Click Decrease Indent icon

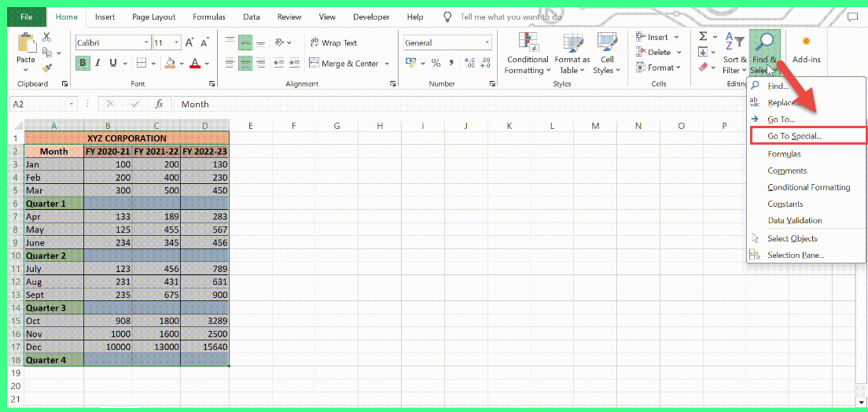[279, 63]
